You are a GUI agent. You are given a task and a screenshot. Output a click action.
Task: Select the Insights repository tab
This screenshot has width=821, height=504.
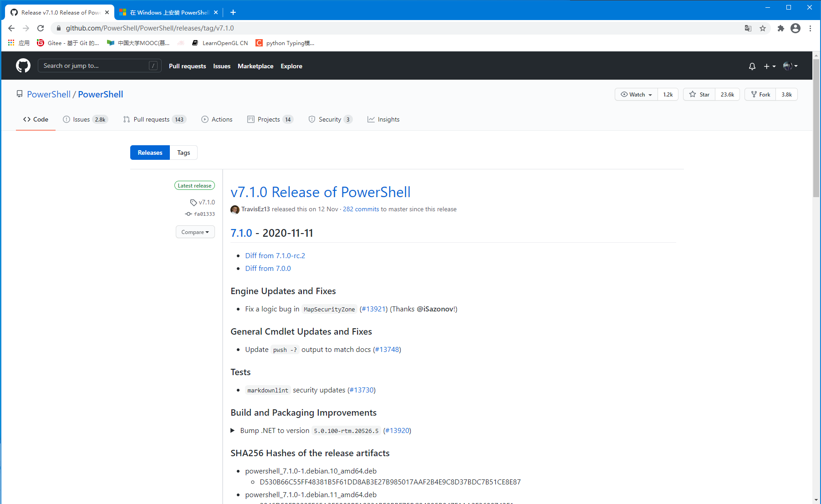pyautogui.click(x=383, y=119)
